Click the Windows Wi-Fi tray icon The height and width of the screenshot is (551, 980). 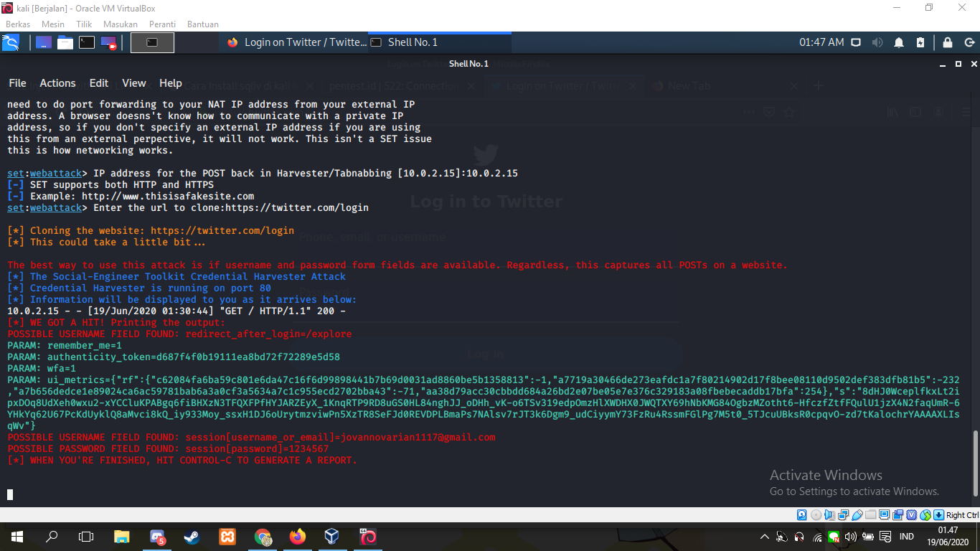point(816,537)
